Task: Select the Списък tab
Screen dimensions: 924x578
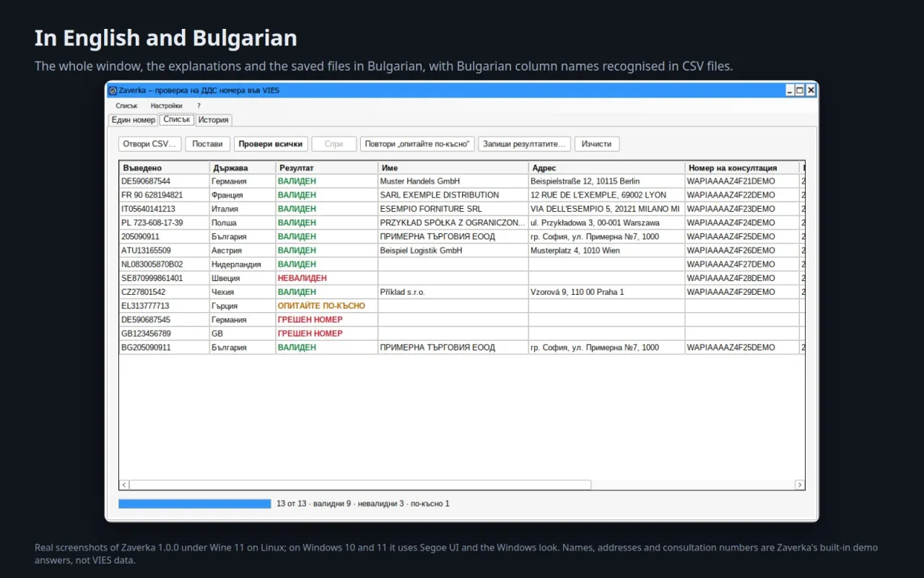Action: (177, 119)
